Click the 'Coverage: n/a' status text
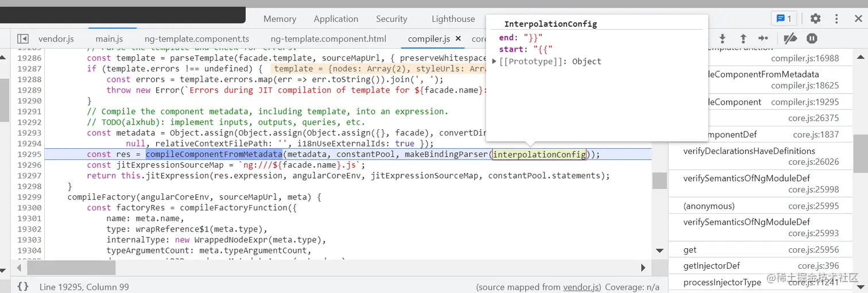Screen dimensions: 868x293 632,287
